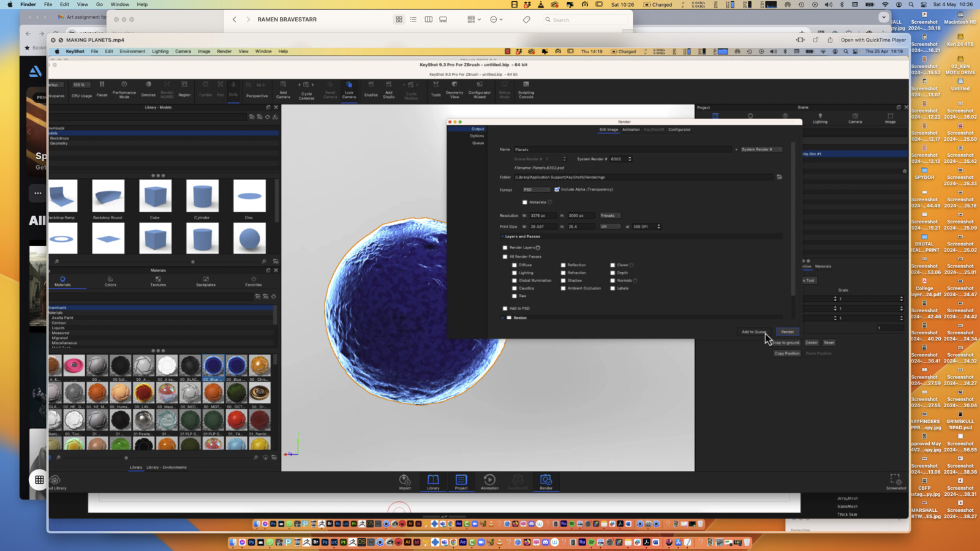Image resolution: width=980 pixels, height=551 pixels.
Task: Enable the Render Layers checkbox
Action: 505,247
